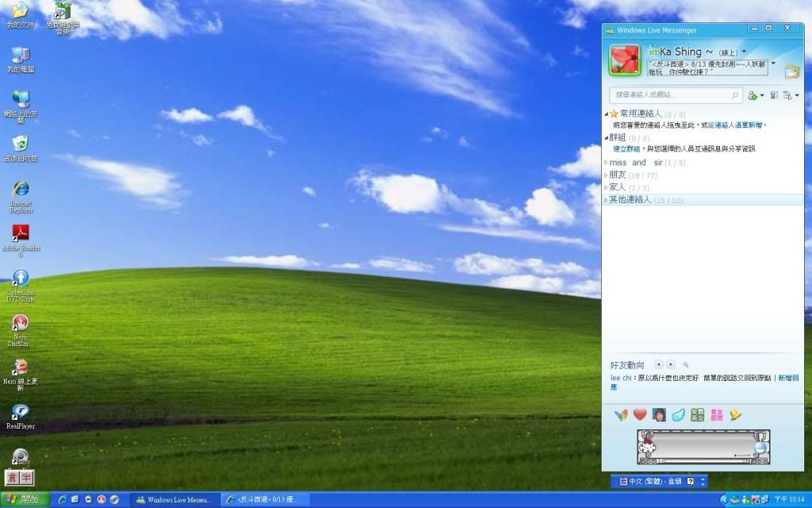Click the search contacts input field
The height and width of the screenshot is (508, 812).
click(x=670, y=95)
